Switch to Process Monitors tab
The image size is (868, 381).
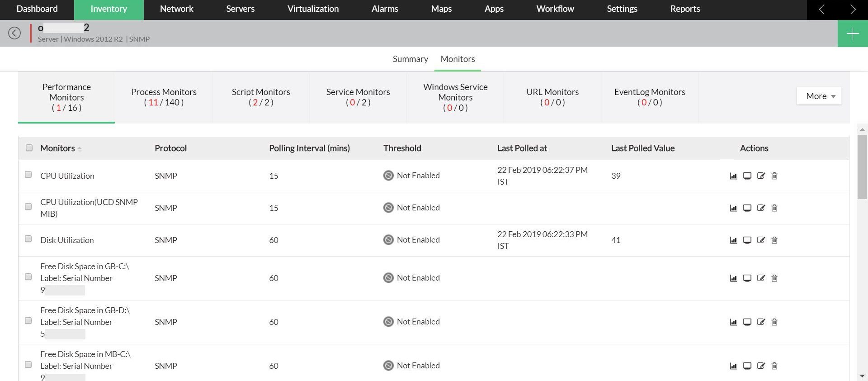point(164,97)
